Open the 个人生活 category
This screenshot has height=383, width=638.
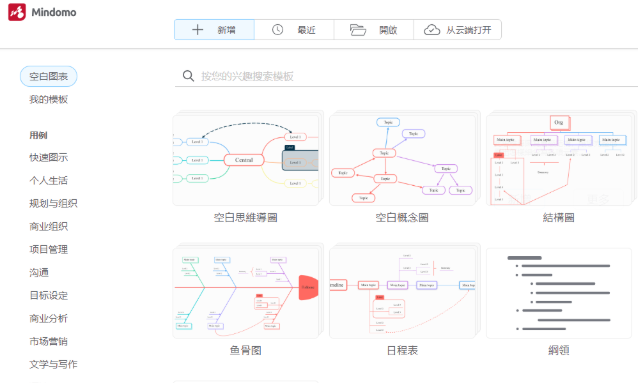pos(48,180)
